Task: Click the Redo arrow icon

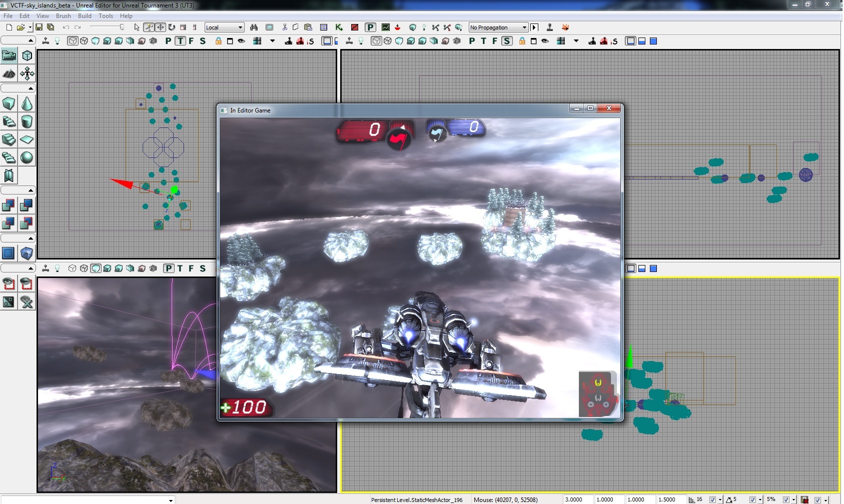Action: click(78, 27)
